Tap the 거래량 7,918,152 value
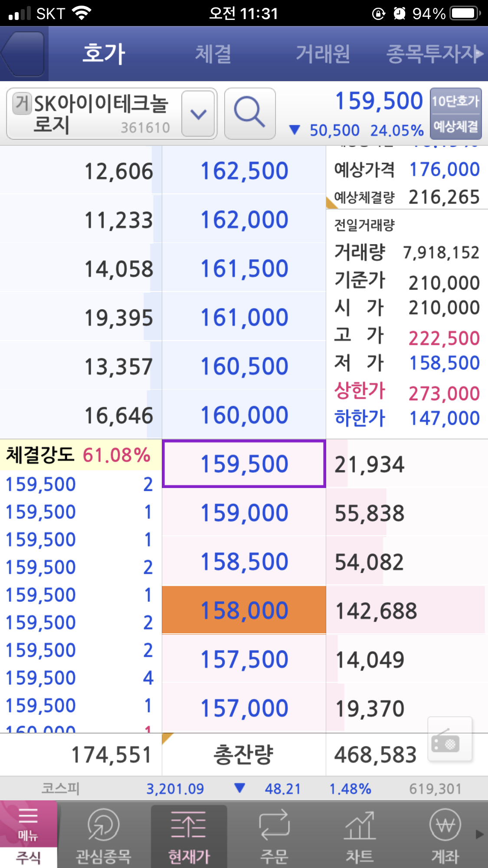Viewport: 488px width, 868px height. click(442, 252)
